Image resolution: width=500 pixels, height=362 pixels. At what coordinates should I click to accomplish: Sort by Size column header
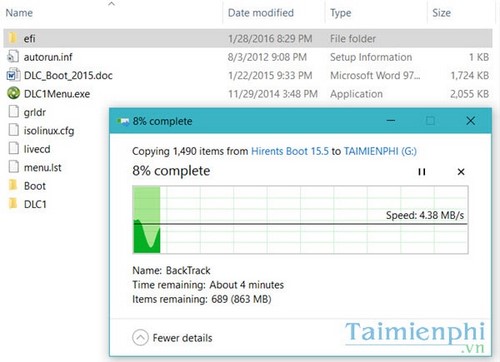pyautogui.click(x=441, y=13)
